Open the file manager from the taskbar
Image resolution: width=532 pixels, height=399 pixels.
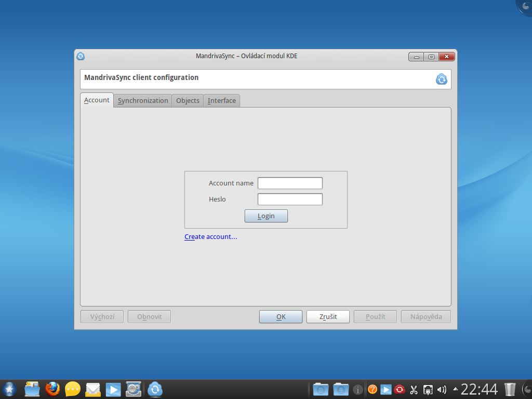tap(32, 389)
